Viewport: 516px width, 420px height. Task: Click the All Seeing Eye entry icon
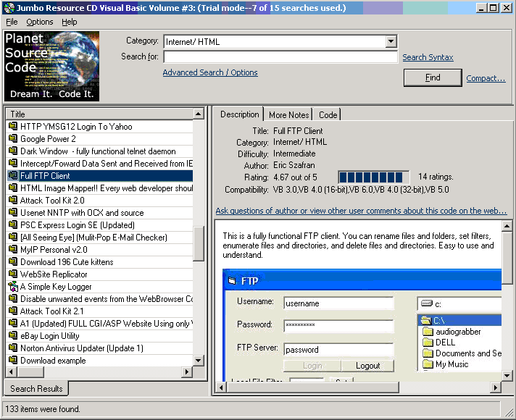13,237
